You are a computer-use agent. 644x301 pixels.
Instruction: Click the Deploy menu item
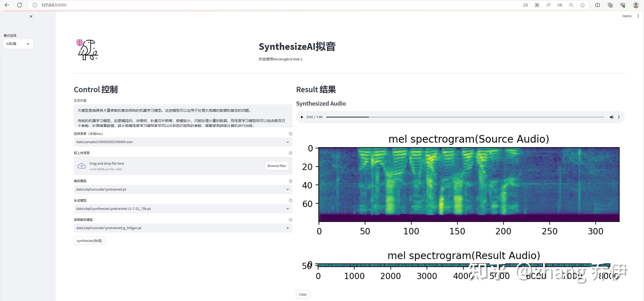click(627, 16)
